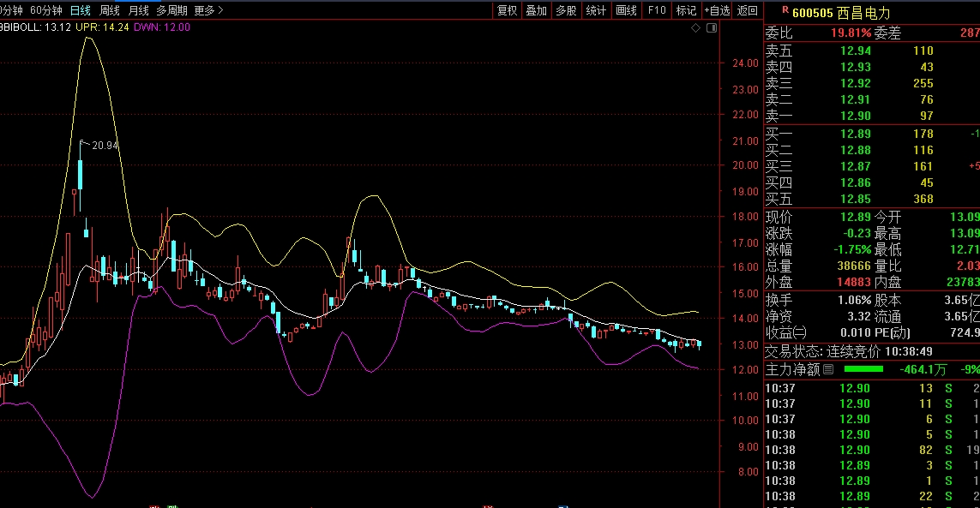Open the 多周期 multi-period selector
The width and height of the screenshot is (980, 508).
coord(170,10)
